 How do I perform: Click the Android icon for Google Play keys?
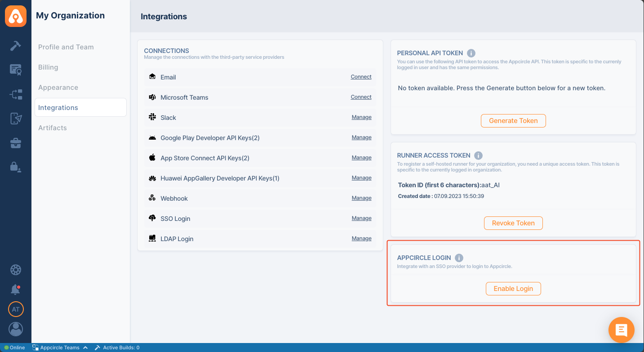click(152, 138)
